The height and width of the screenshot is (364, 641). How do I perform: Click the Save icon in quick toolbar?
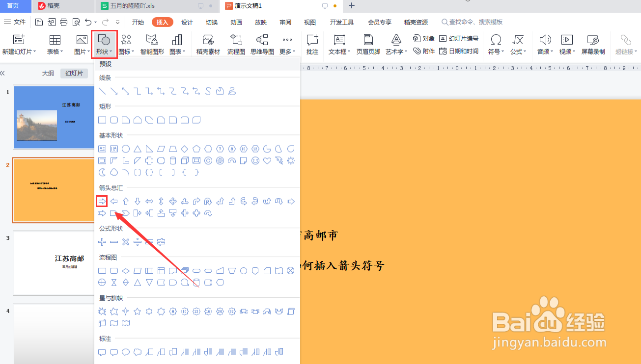(39, 22)
